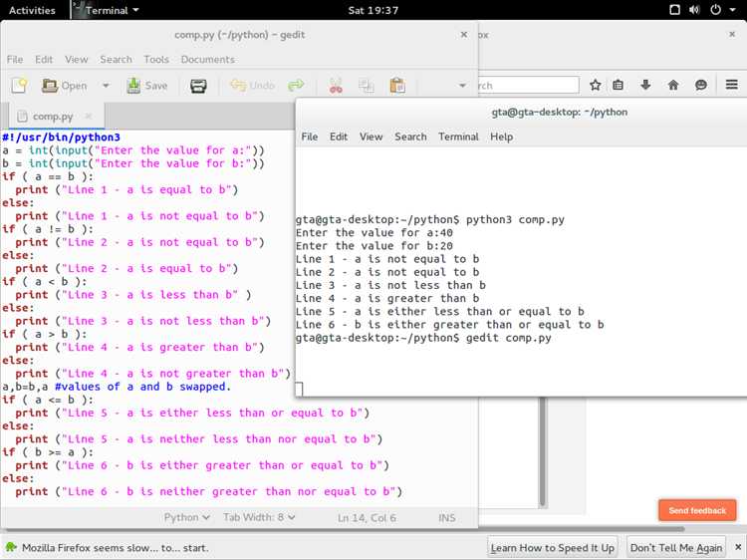Show Firefox bookmarks list icon
This screenshot has height=560, width=747.
[x=618, y=86]
